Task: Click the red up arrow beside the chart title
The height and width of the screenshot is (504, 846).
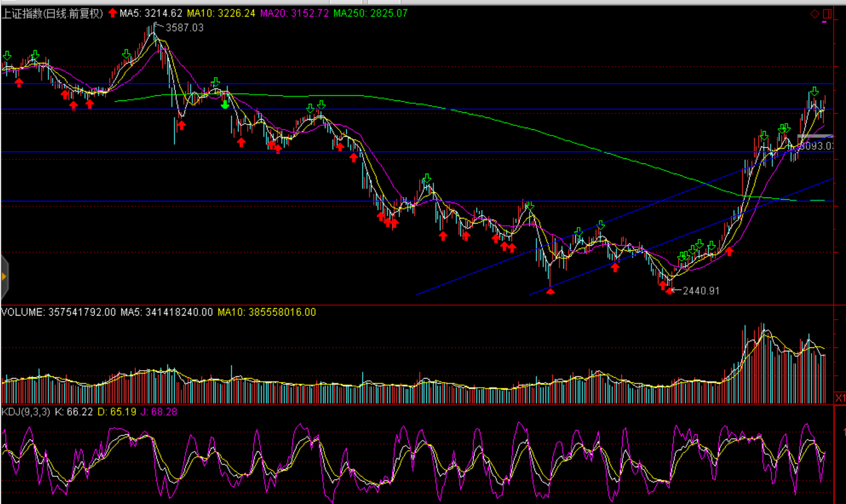Action: coord(112,13)
